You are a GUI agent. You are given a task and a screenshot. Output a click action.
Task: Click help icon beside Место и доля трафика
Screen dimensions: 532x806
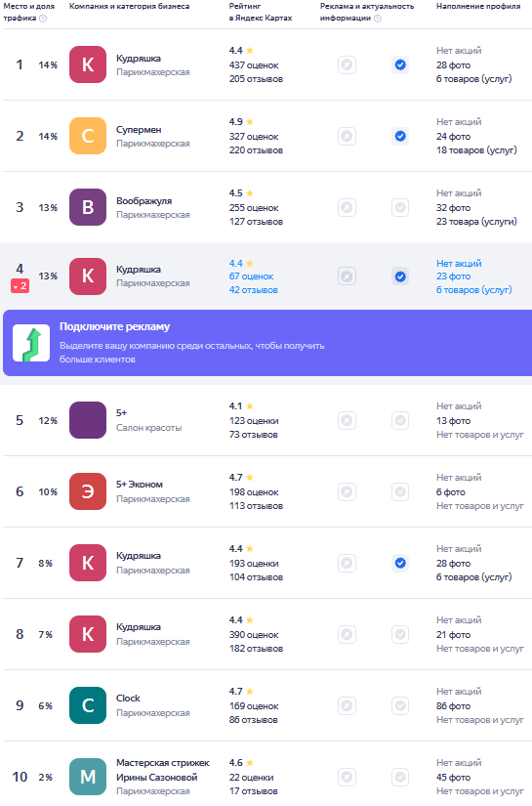pos(43,19)
